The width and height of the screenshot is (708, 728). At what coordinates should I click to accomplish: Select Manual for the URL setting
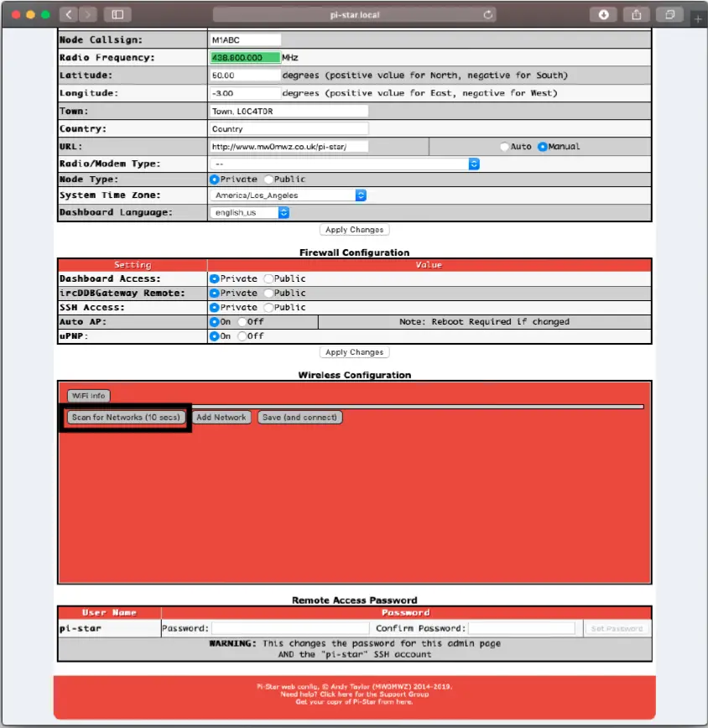pos(542,147)
